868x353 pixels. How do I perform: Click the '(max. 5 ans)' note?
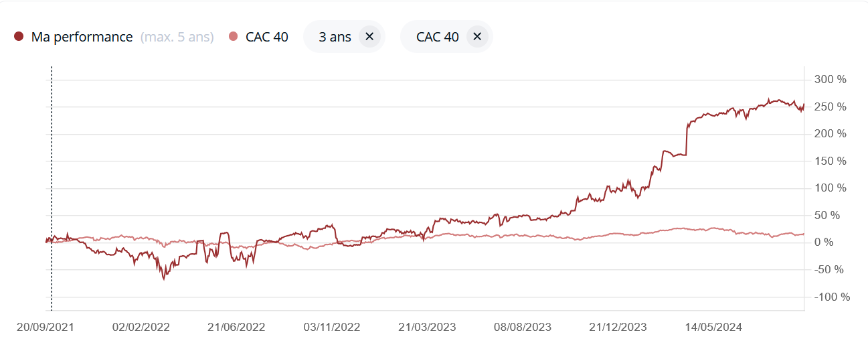pyautogui.click(x=177, y=37)
